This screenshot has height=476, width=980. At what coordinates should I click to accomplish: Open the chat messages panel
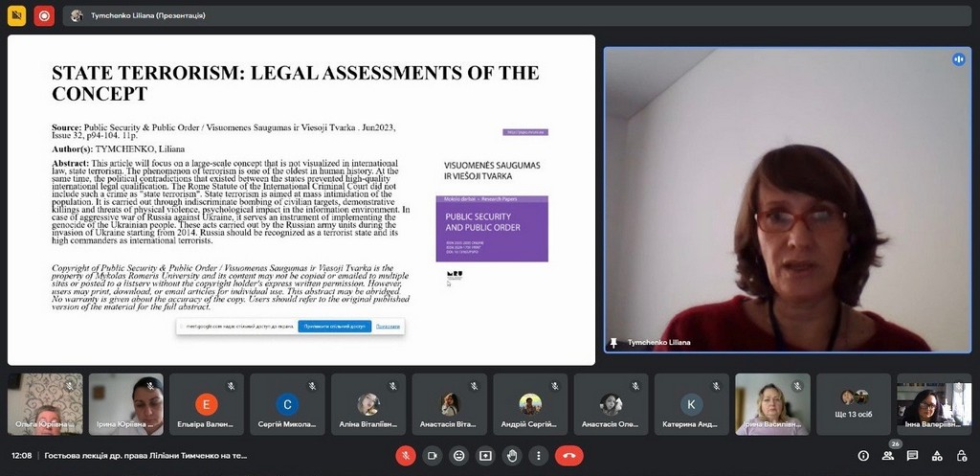coord(913,456)
